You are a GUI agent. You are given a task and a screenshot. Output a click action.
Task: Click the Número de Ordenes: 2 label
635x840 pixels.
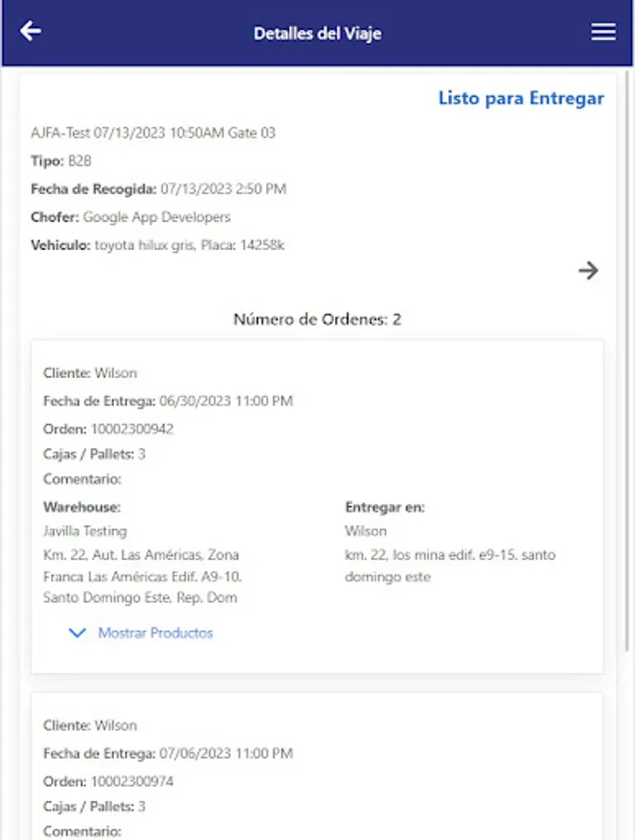tap(317, 319)
